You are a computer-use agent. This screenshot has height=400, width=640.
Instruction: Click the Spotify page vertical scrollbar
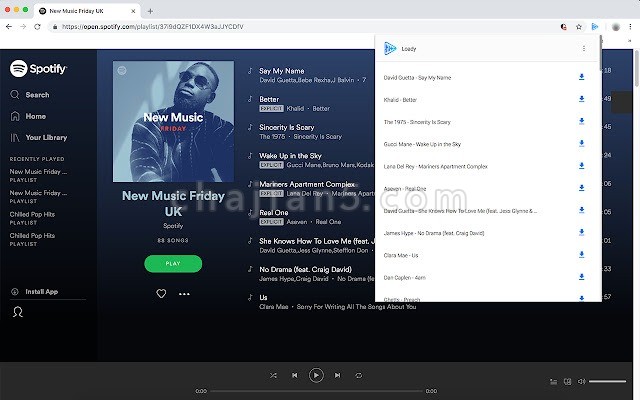coord(636,68)
